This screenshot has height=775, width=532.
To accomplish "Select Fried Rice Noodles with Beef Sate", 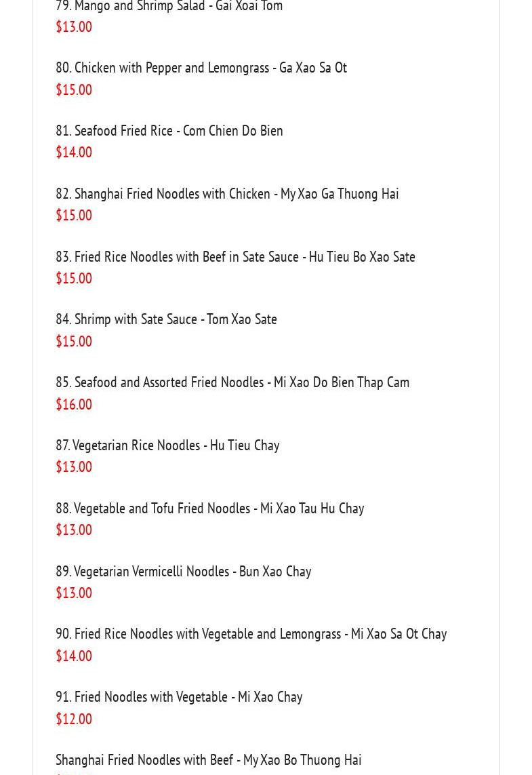I will coord(235,257).
